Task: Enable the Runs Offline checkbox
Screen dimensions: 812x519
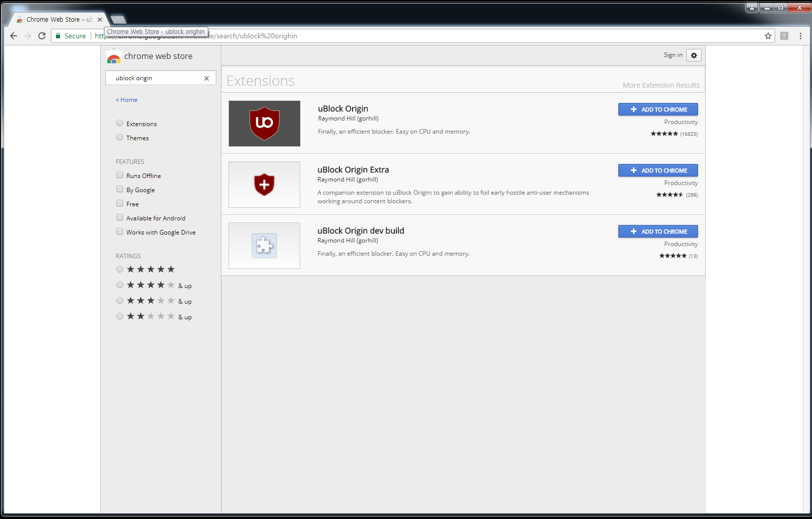Action: click(120, 175)
